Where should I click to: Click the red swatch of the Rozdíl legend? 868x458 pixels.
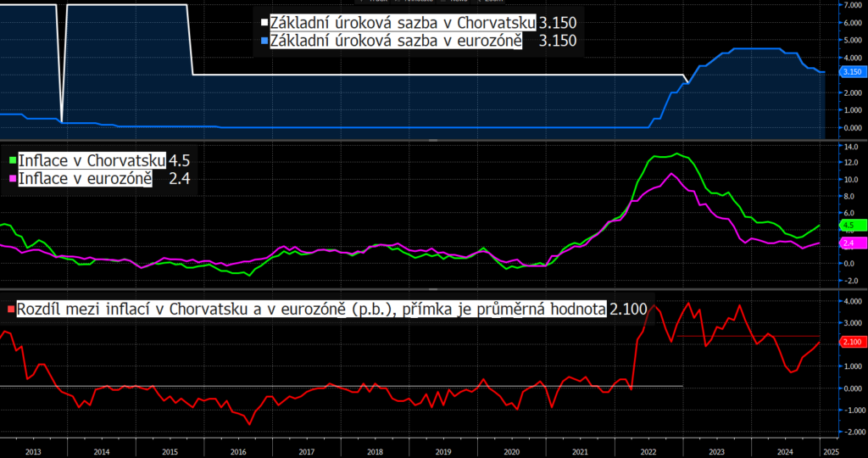point(12,309)
